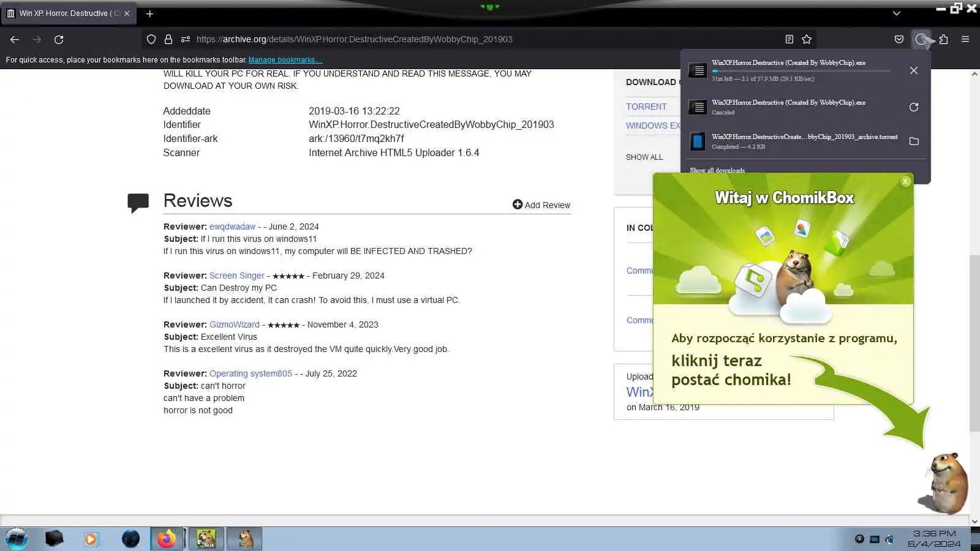Screen dimensions: 980x551
Task: Click the page vertical scrollbar thumb
Action: coord(974,343)
